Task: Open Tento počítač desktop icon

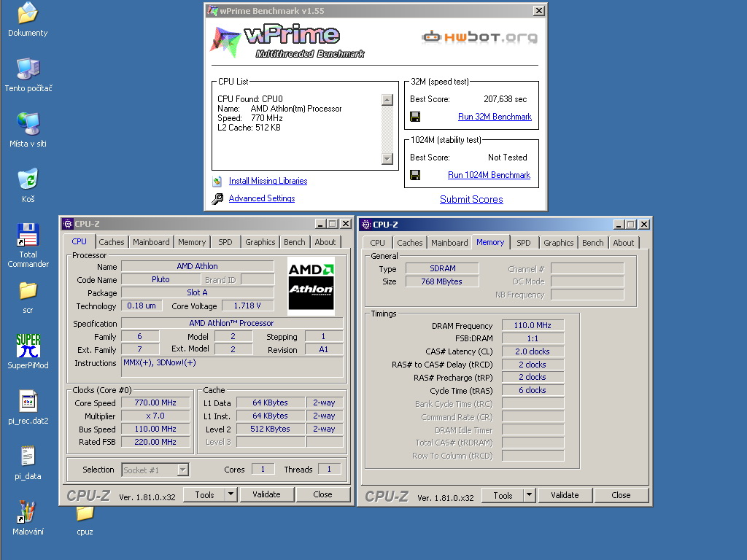Action: point(28,69)
